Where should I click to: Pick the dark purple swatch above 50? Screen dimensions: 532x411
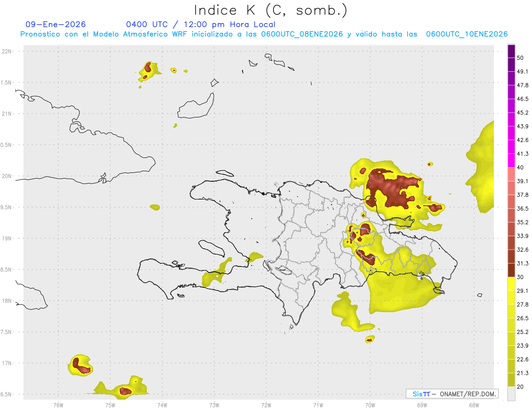click(511, 51)
